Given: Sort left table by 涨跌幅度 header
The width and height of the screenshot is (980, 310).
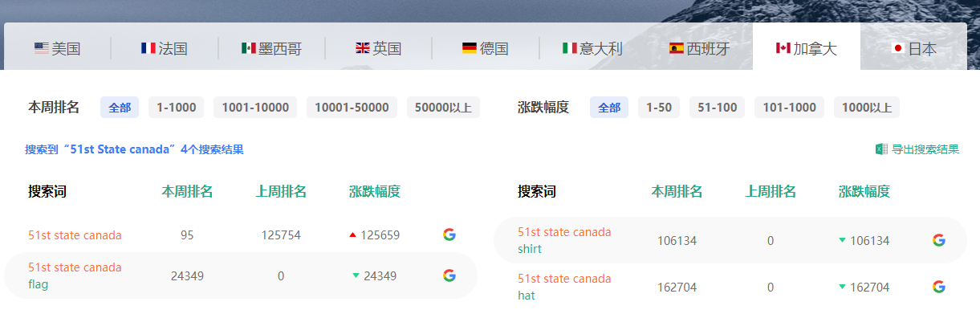Looking at the screenshot, I should [375, 191].
